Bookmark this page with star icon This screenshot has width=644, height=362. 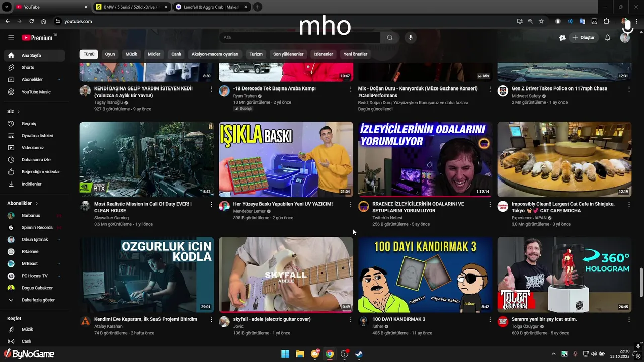point(541,21)
